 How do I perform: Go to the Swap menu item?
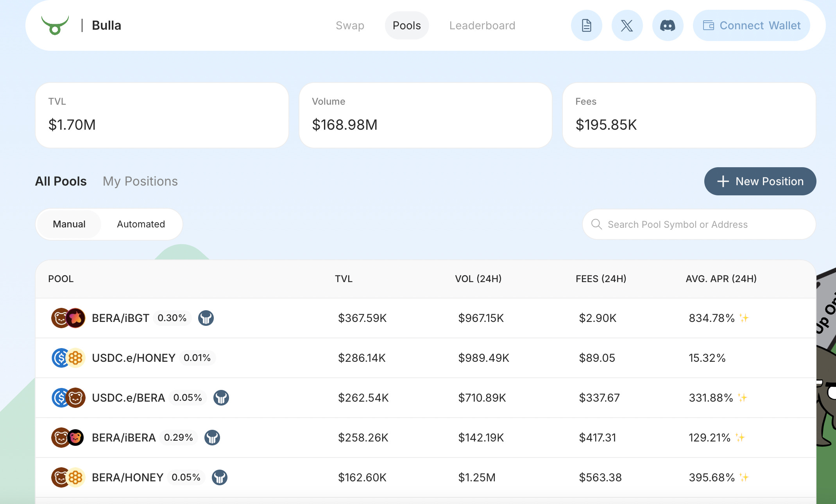pyautogui.click(x=350, y=25)
